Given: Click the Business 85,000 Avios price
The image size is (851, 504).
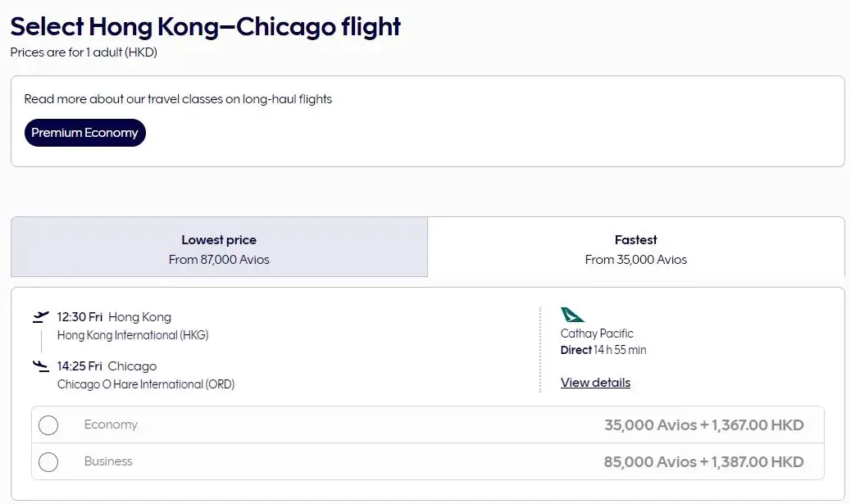Looking at the screenshot, I should tap(703, 462).
